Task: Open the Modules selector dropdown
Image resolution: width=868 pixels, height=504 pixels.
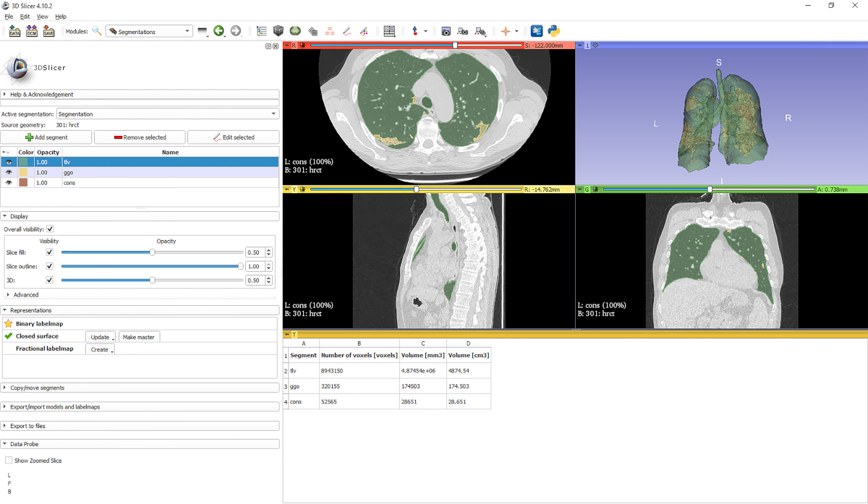Action: 149,32
